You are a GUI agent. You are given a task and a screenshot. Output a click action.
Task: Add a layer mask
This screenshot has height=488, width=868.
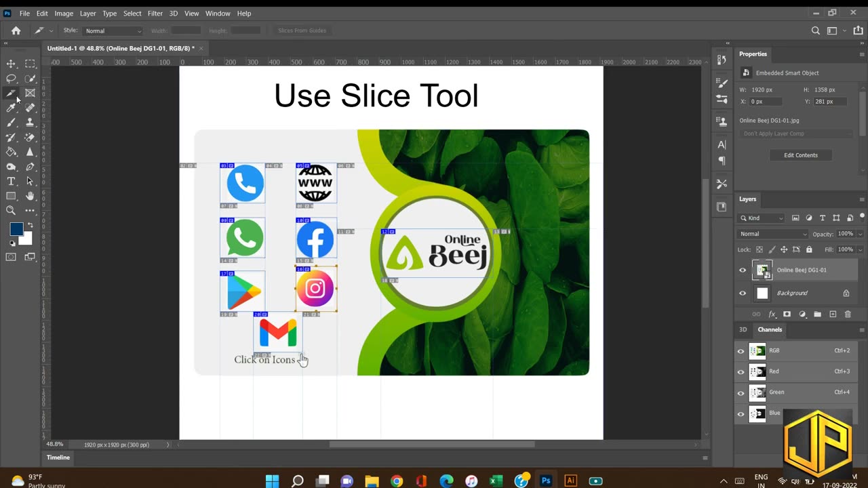787,314
